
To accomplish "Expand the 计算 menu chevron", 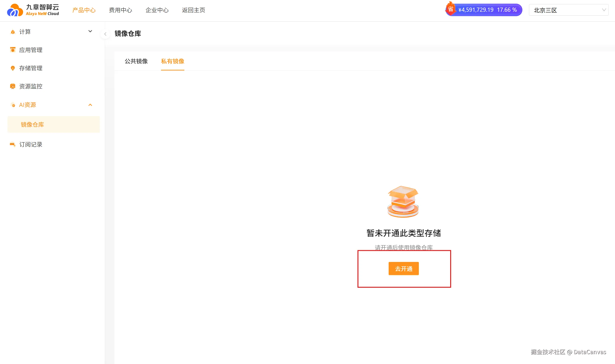I will click(90, 31).
